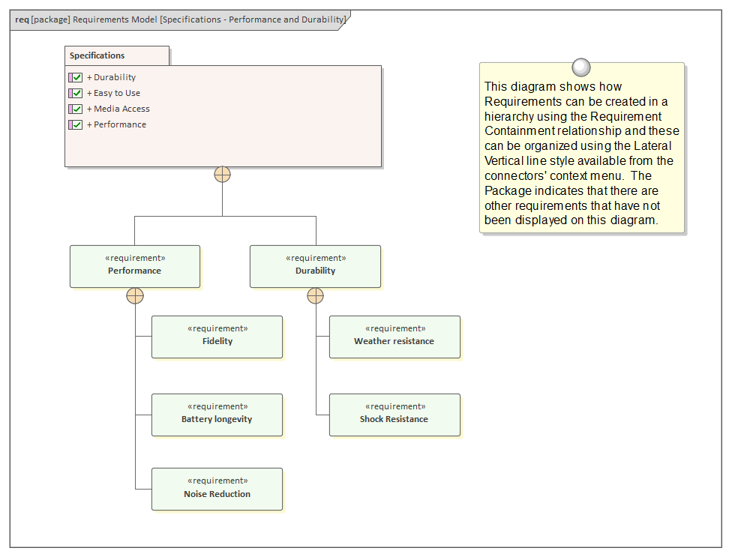Select the Weather resistance requirement element
The image size is (735, 560).
click(x=394, y=336)
